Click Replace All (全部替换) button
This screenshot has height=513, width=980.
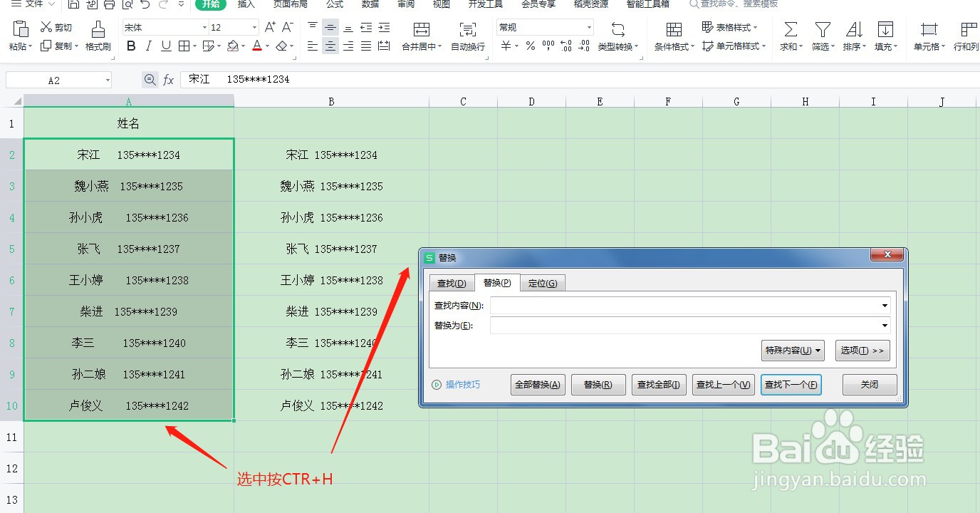click(538, 385)
